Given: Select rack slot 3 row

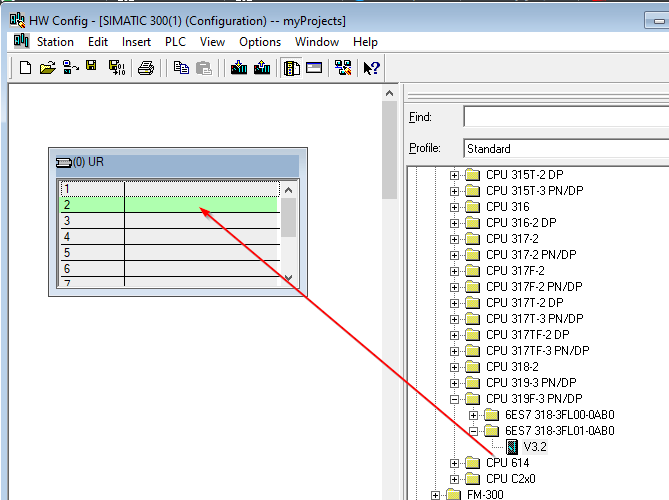Looking at the screenshot, I should (x=170, y=221).
